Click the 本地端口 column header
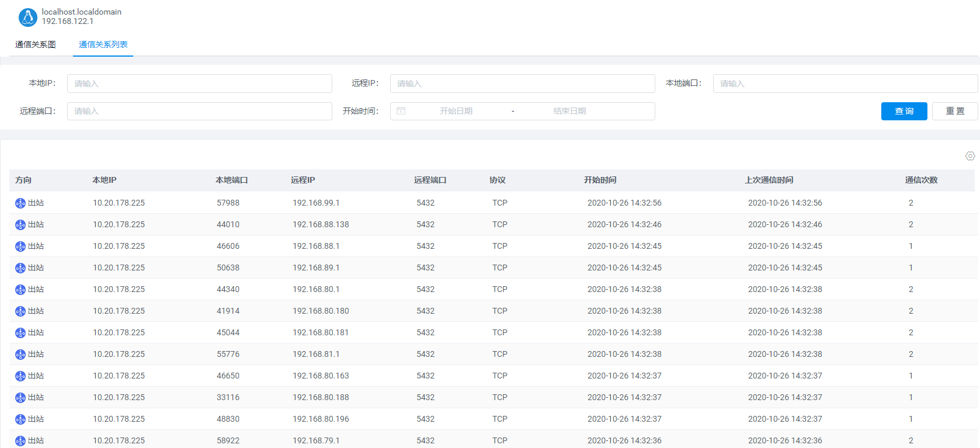 [x=232, y=180]
